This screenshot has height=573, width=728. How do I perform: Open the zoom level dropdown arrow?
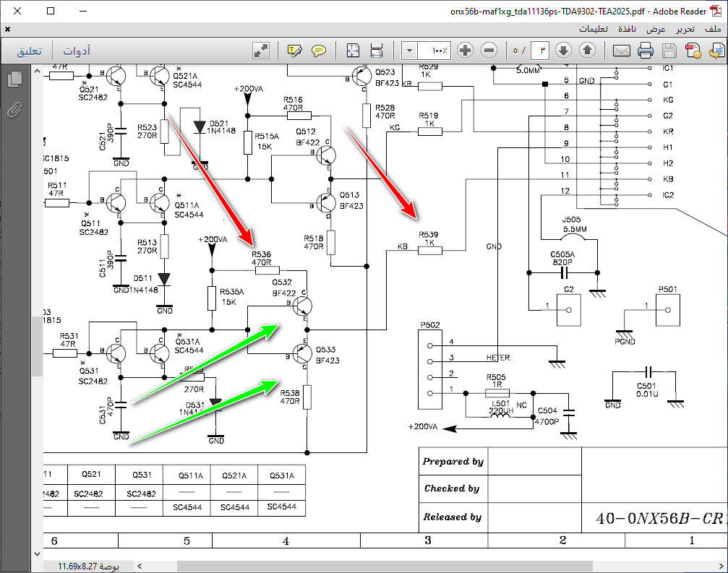coord(409,51)
